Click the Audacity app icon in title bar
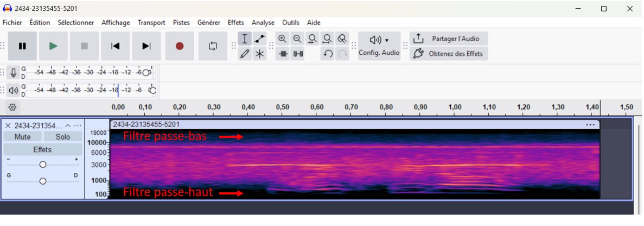Image resolution: width=644 pixels, height=226 pixels. (8, 8)
